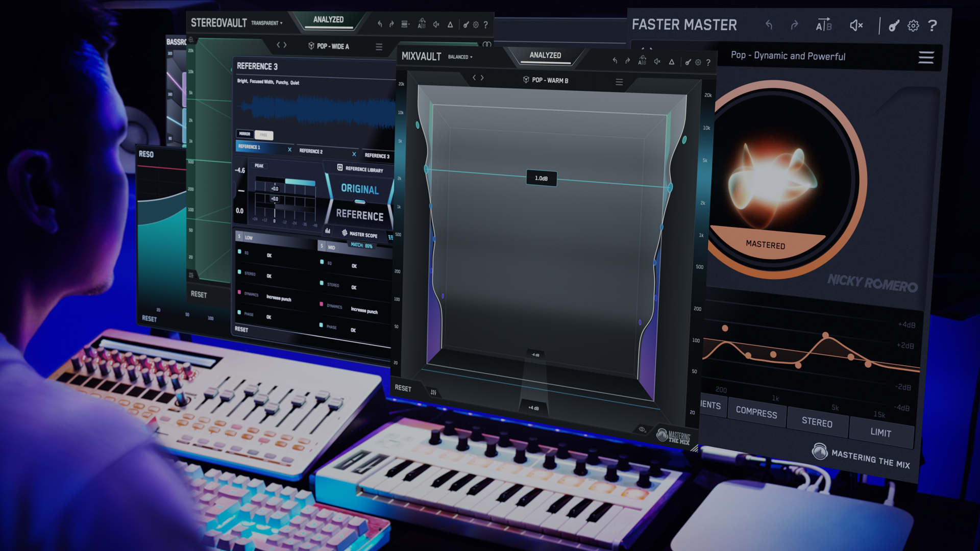
Task: Select Mirror mode in Reference window
Action: pyautogui.click(x=244, y=134)
